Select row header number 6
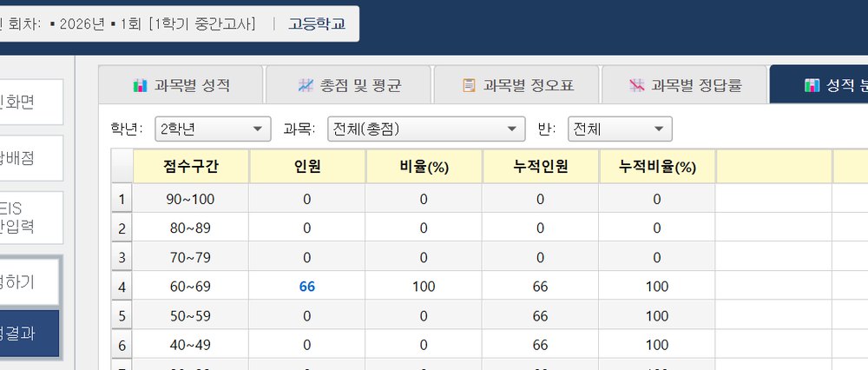The image size is (868, 370). 122,345
